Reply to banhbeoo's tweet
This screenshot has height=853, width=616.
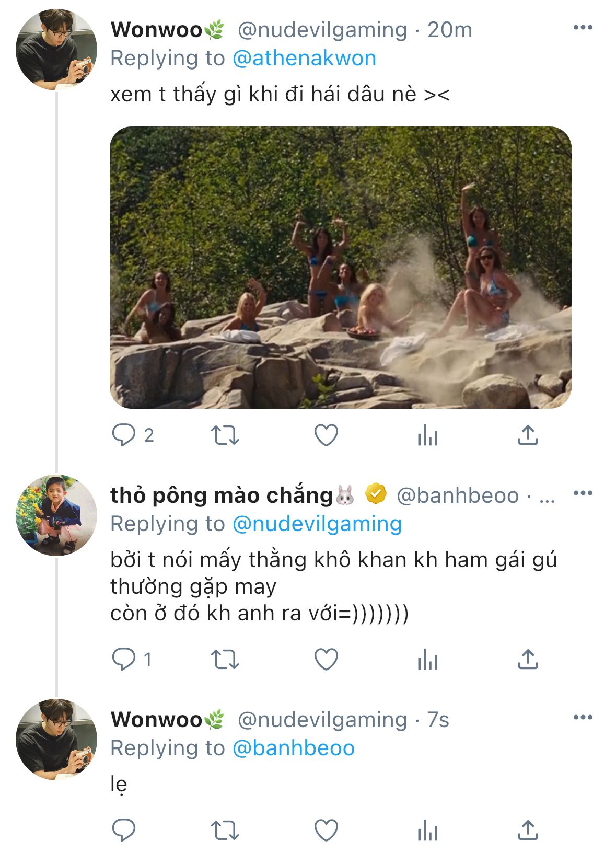tap(124, 660)
